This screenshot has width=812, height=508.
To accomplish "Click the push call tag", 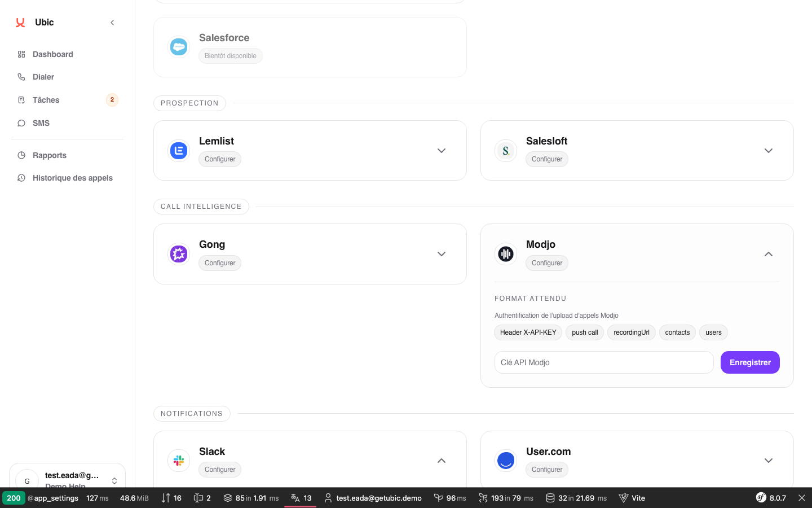I will (585, 332).
